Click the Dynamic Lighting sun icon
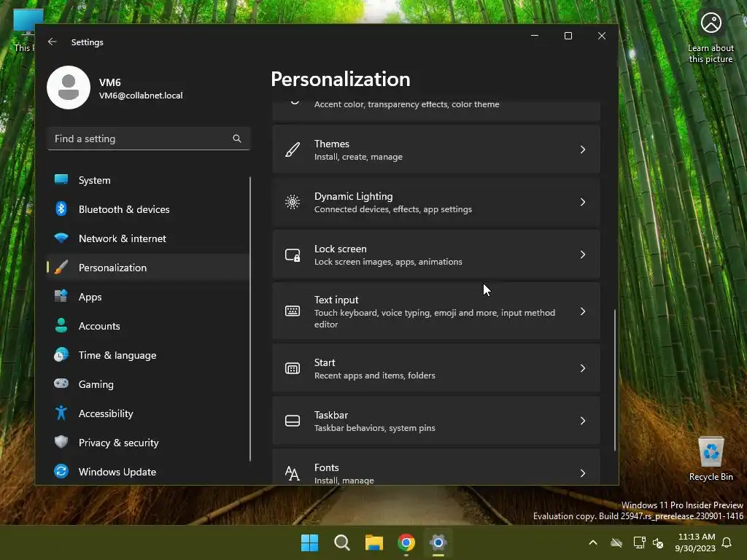This screenshot has height=560, width=747. tap(293, 202)
